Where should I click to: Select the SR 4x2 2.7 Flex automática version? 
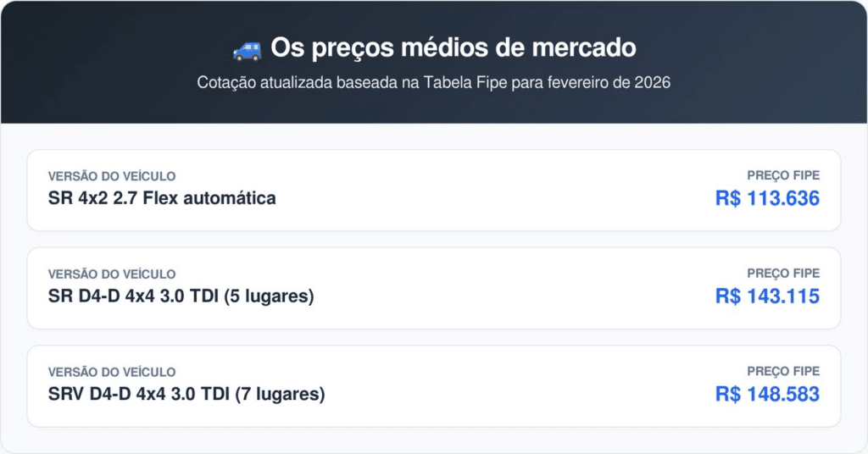pos(162,198)
